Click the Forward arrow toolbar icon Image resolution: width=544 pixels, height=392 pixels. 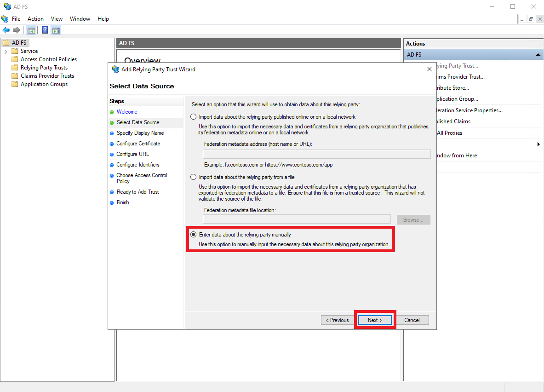(17, 30)
